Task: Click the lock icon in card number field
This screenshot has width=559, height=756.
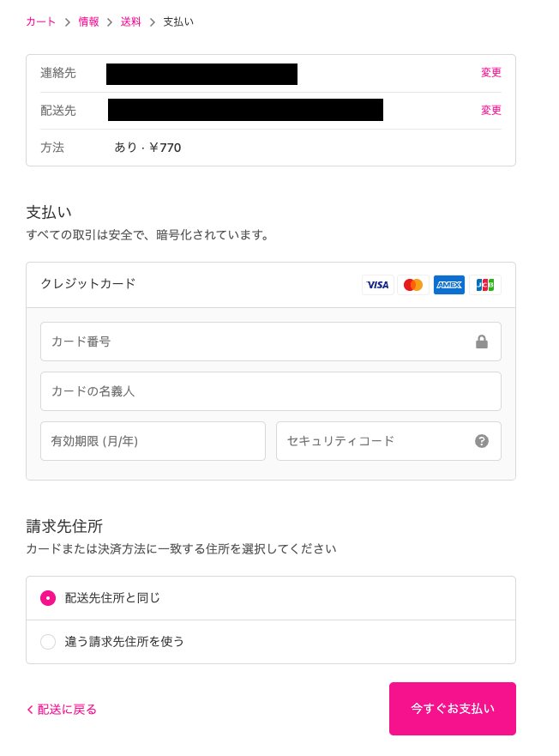Action: click(x=482, y=342)
